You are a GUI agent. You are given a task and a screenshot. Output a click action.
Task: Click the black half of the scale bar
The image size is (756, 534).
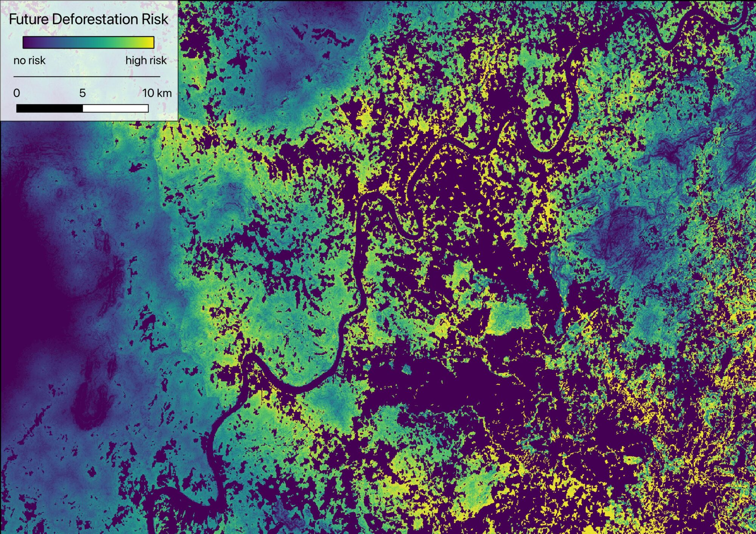point(50,108)
